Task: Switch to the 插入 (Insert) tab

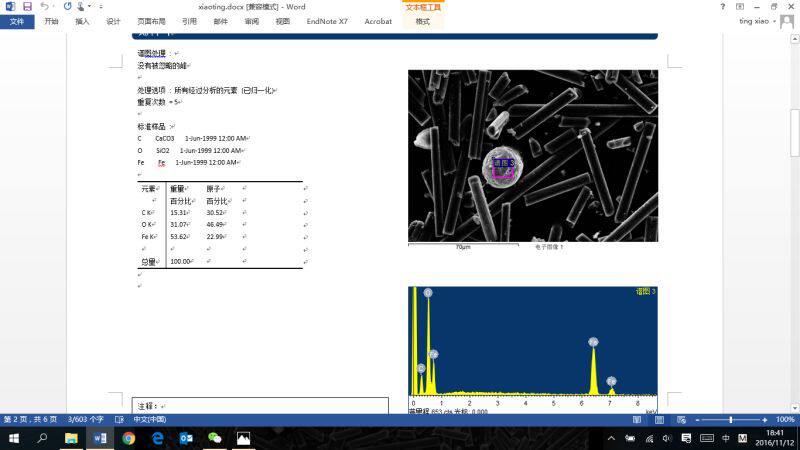Action: point(82,21)
